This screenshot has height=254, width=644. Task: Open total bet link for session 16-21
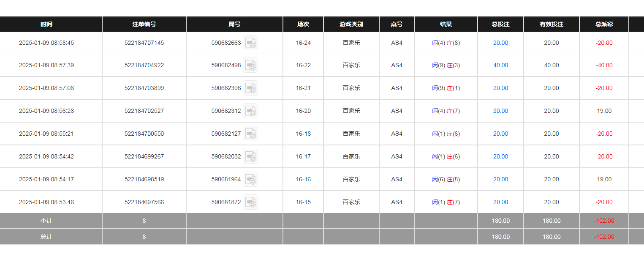pyautogui.click(x=500, y=88)
